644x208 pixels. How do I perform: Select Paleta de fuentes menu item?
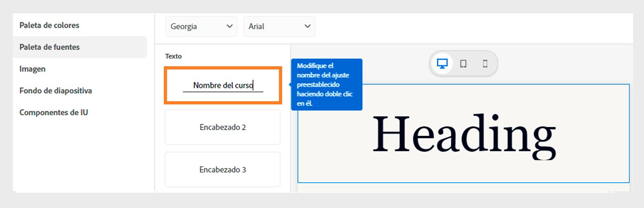click(50, 47)
